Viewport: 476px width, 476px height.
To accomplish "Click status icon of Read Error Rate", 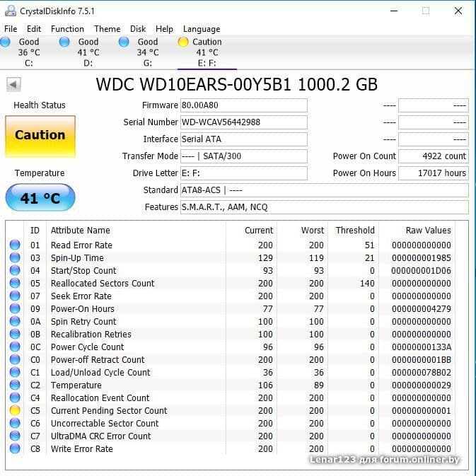I will click(15, 245).
